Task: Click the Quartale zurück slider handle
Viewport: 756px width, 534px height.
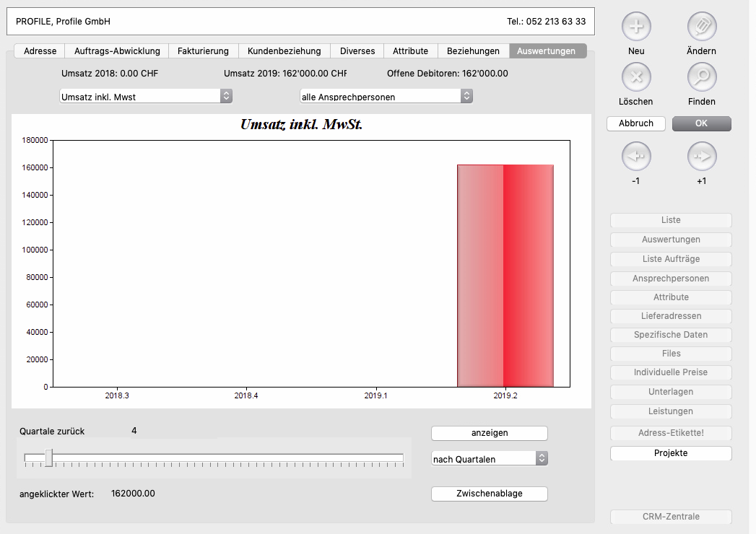Action: [49, 458]
